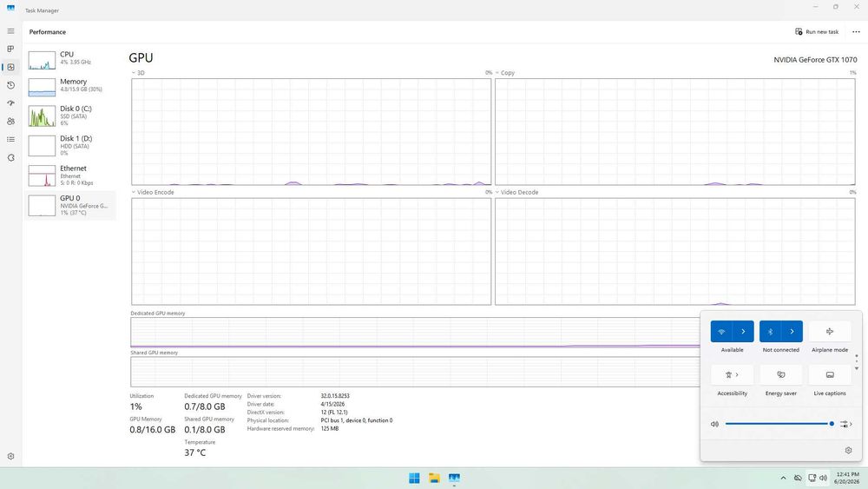Open the App history page icon
This screenshot has height=489, width=868.
click(10, 85)
